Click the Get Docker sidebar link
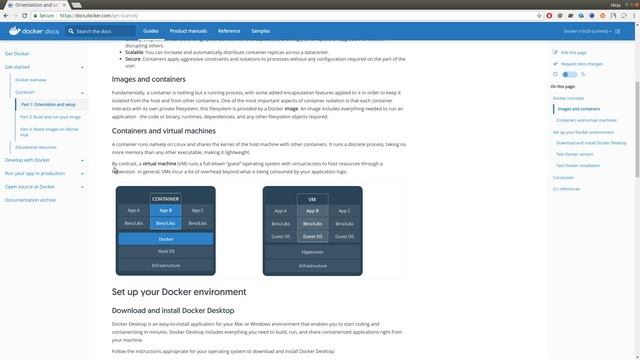The width and height of the screenshot is (640, 360). 17,53
